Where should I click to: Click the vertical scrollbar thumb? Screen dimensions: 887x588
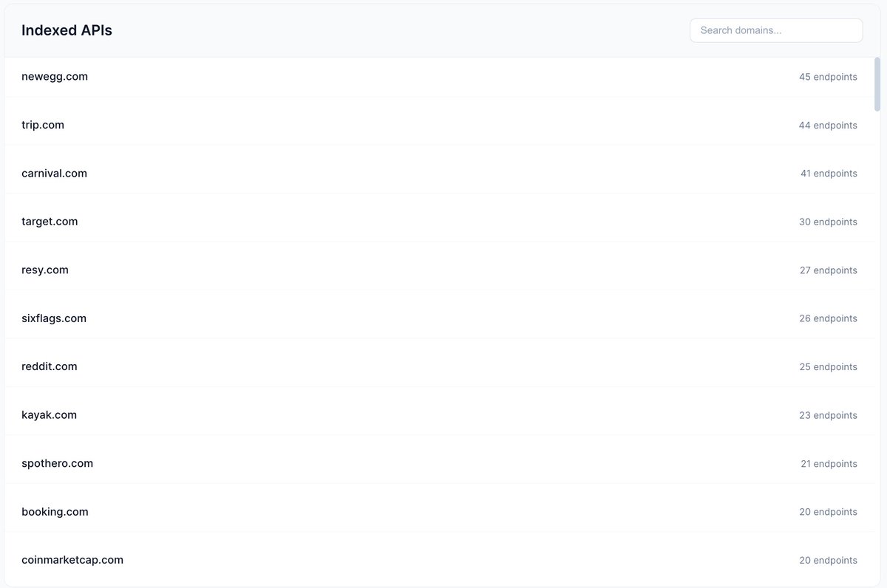point(877,84)
